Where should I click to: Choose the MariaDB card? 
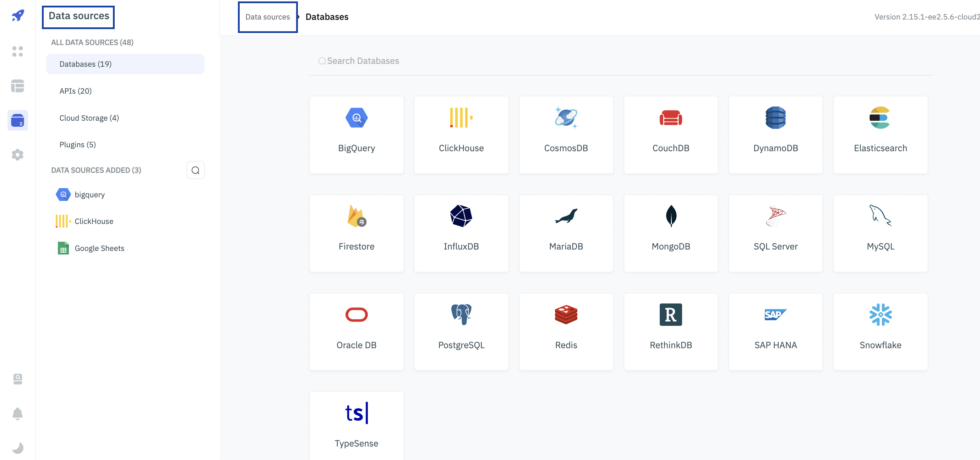point(566,233)
